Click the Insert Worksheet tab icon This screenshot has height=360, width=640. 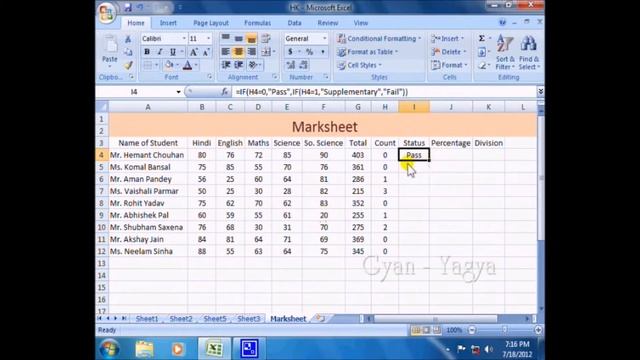point(320,318)
